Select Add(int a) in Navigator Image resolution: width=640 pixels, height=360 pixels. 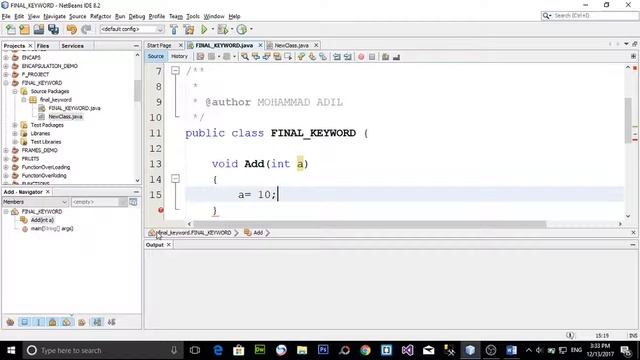[42, 220]
